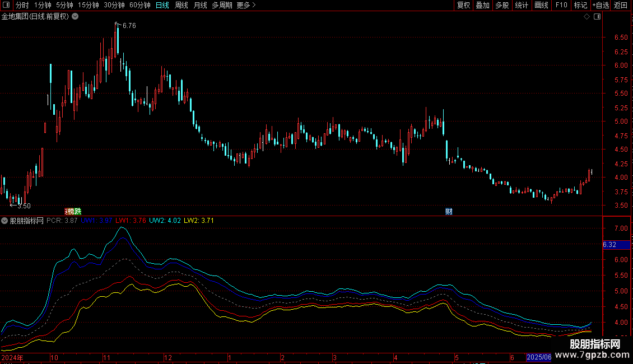Click the 叠加 overlay button

pos(482,5)
